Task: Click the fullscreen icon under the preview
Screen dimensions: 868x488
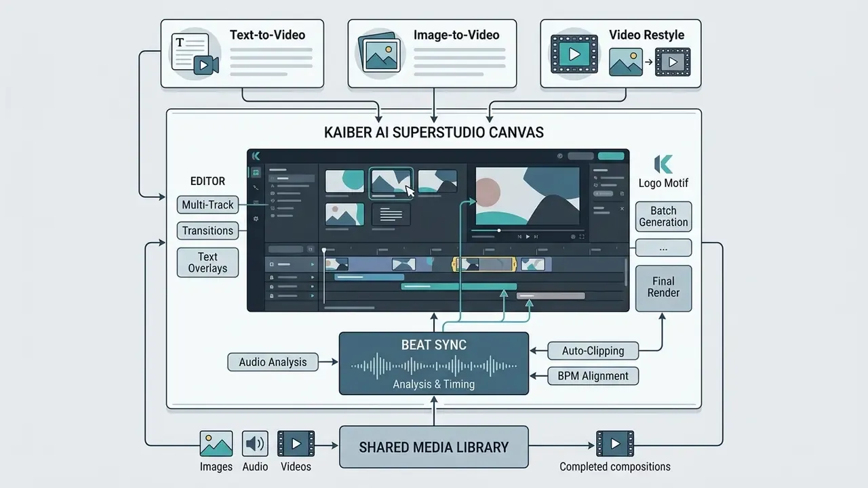Action: (x=582, y=237)
